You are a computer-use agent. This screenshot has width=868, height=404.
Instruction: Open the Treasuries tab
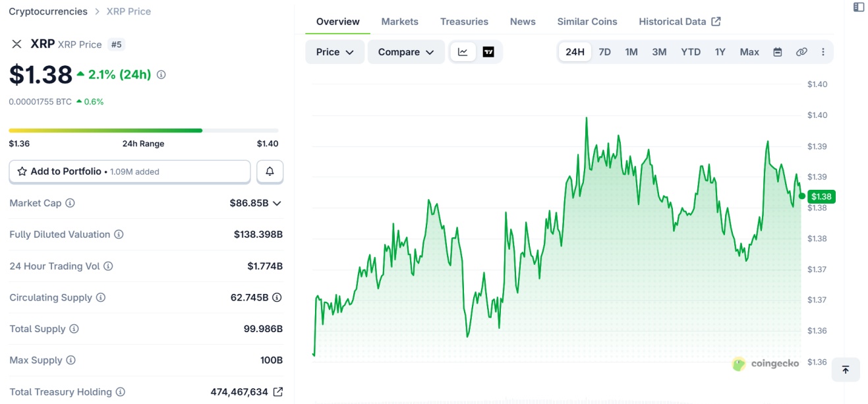(x=465, y=22)
